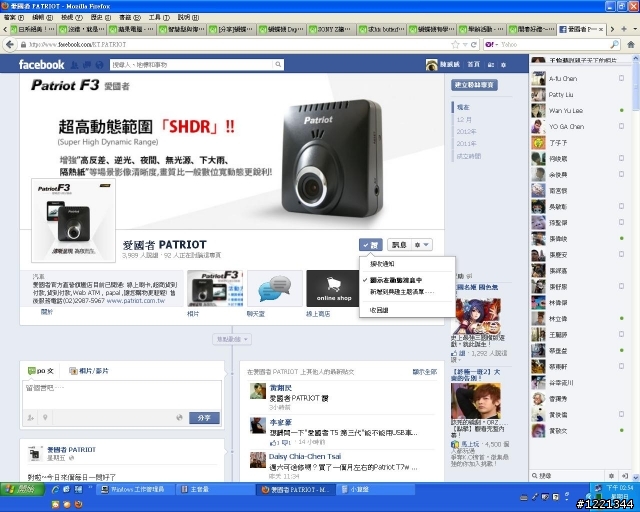Select the Photo/Video composer tab
The image size is (640, 512).
tap(89, 371)
